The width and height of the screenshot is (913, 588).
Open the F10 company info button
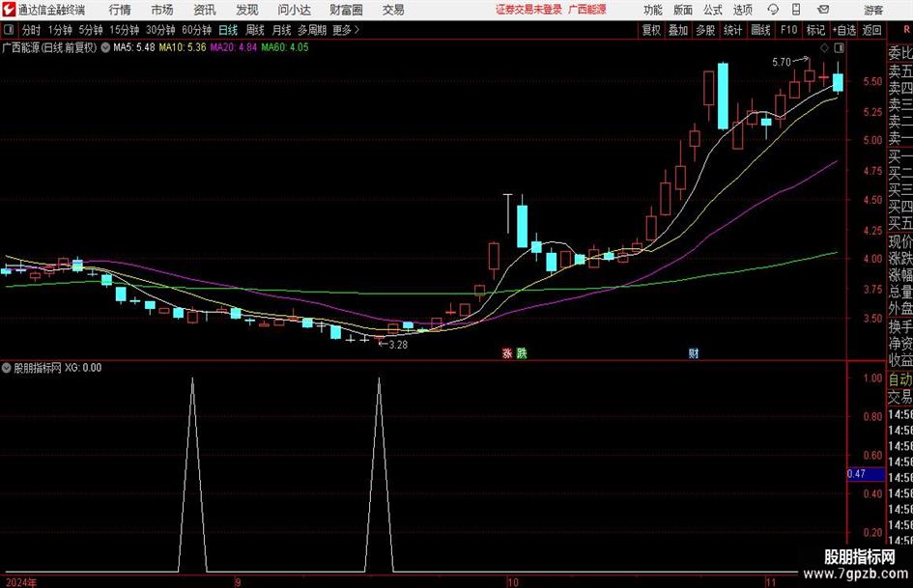(788, 30)
